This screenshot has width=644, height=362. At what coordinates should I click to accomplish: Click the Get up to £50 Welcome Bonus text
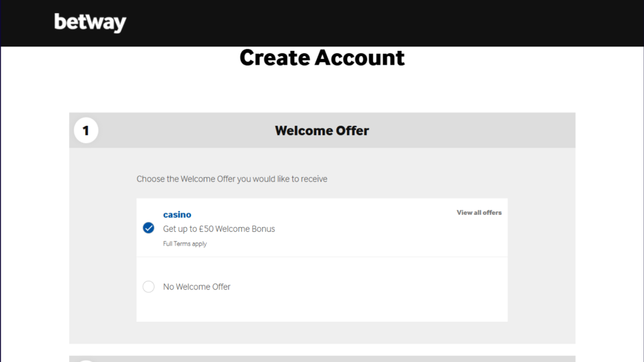click(x=219, y=229)
